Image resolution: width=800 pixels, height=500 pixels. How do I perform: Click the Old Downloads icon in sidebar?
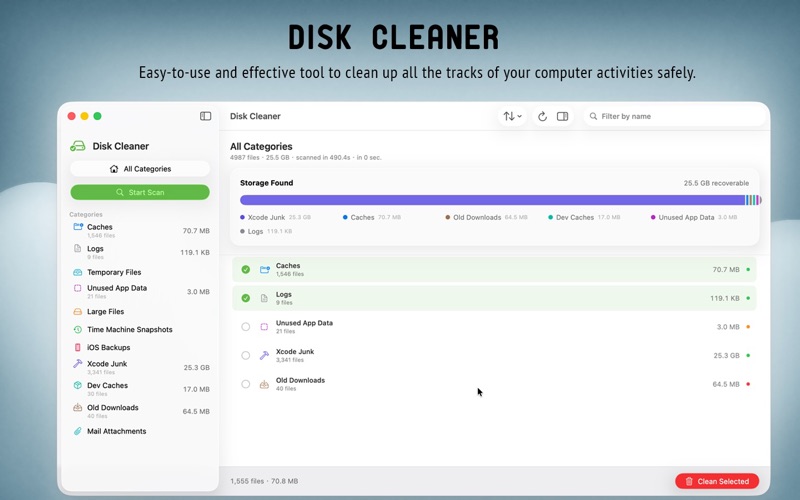pyautogui.click(x=78, y=407)
